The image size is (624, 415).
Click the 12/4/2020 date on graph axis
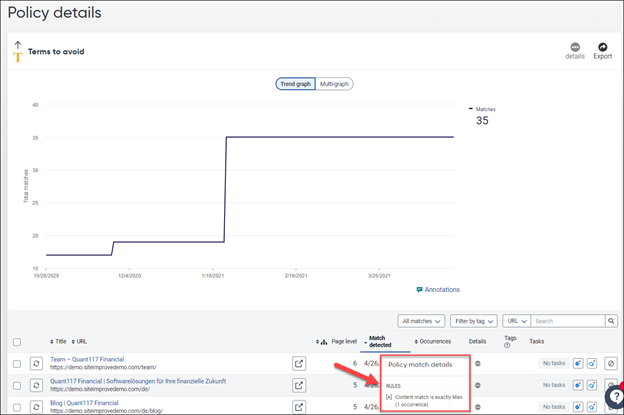click(x=129, y=276)
